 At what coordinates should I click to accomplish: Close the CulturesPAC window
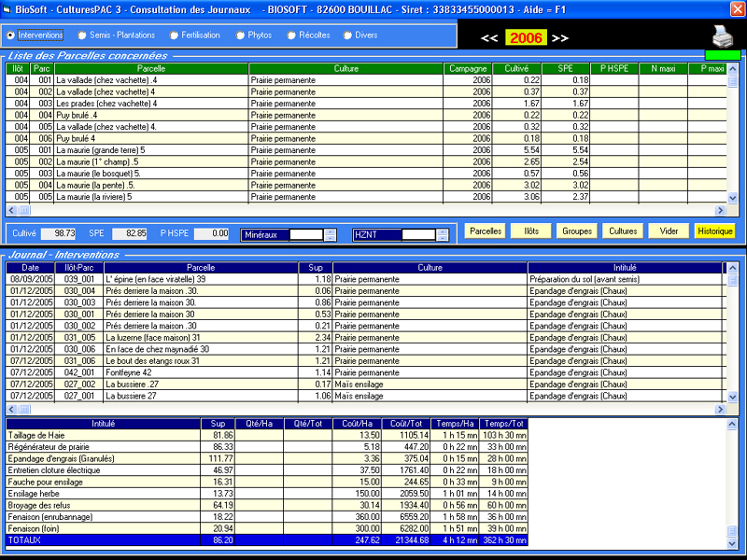pos(738,9)
